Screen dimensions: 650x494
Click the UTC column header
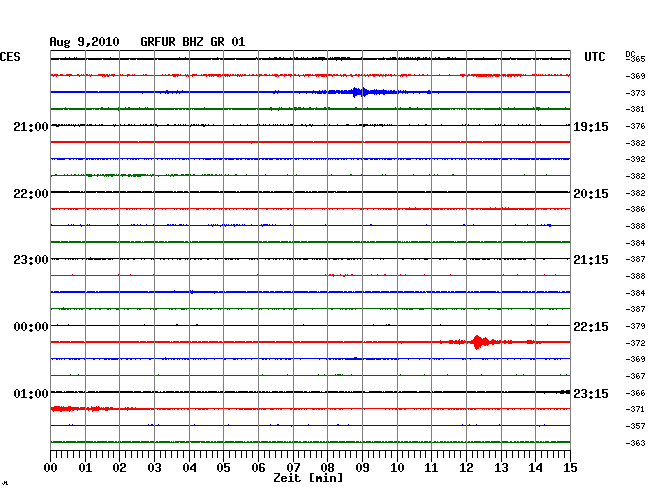[x=594, y=57]
